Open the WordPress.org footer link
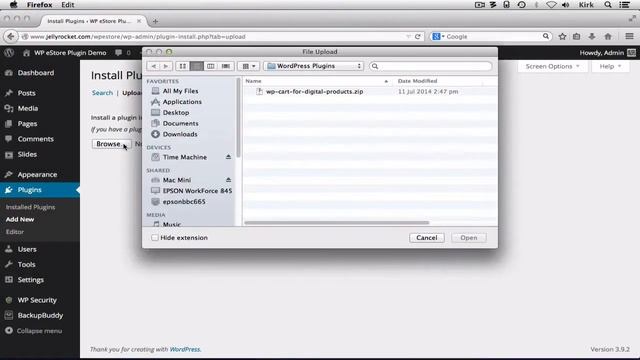Viewport: 640px width, 360px height. click(185, 349)
